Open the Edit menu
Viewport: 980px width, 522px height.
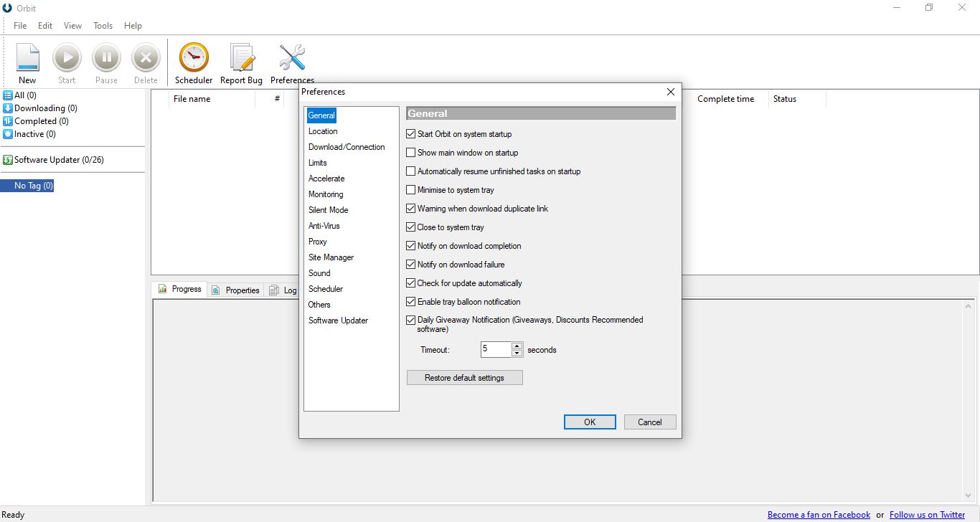pyautogui.click(x=45, y=25)
